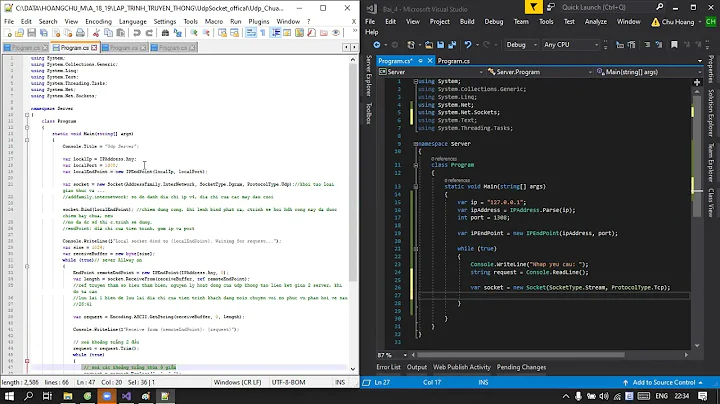Click Visual Studio horizontal scrollbar thumb
This screenshot has height=404, width=720.
click(520, 355)
